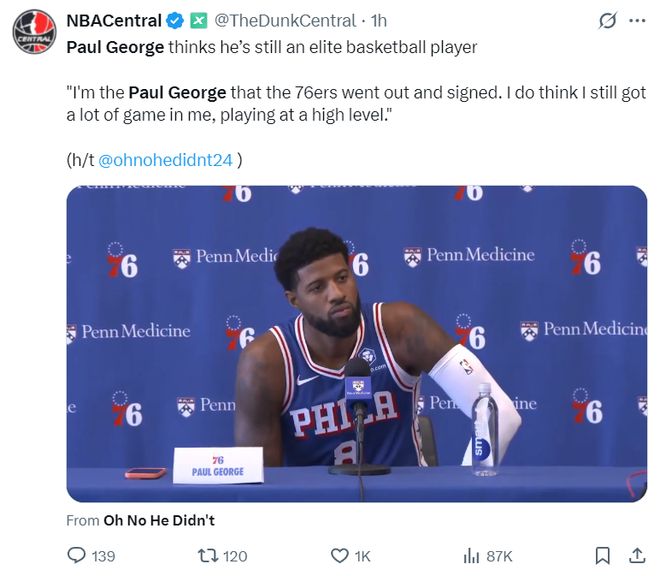
Task: Click the NBACentral display name
Action: click(x=113, y=20)
